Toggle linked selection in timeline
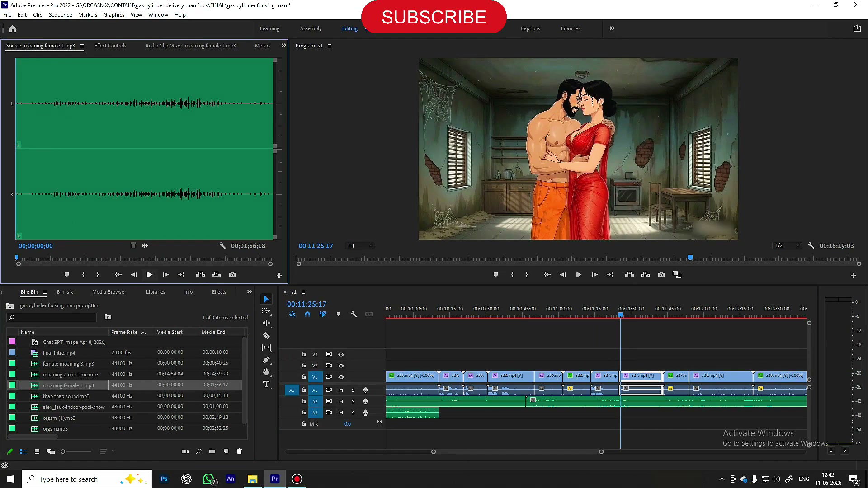The width and height of the screenshot is (868, 488). coord(323,314)
